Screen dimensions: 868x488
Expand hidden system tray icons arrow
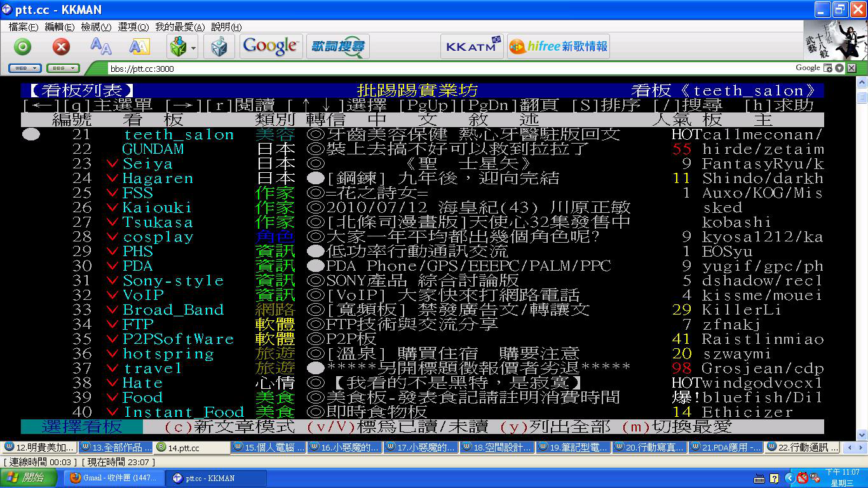pos(790,478)
